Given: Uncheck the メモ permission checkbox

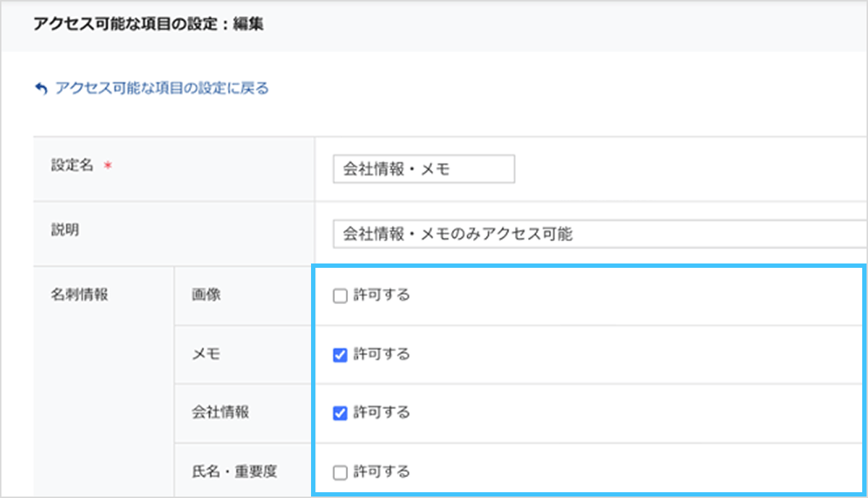Looking at the screenshot, I should 340,355.
